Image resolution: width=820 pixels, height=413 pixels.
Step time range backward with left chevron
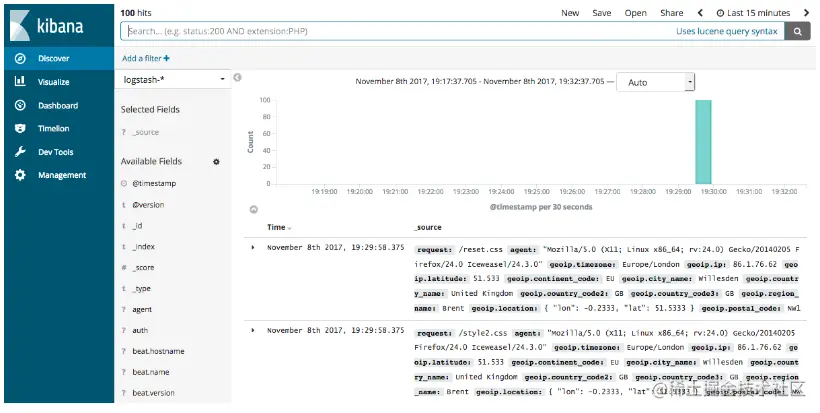[700, 13]
